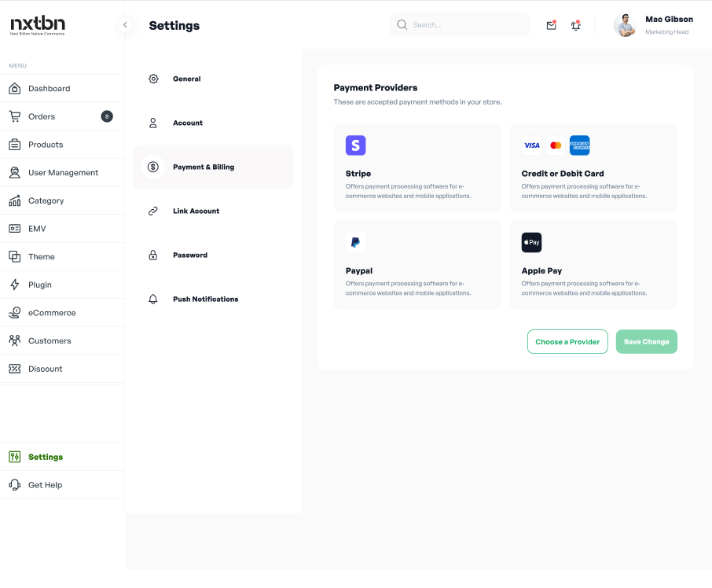712x588 pixels.
Task: Click the Plugin lightning icon in sidebar
Action: tap(15, 285)
